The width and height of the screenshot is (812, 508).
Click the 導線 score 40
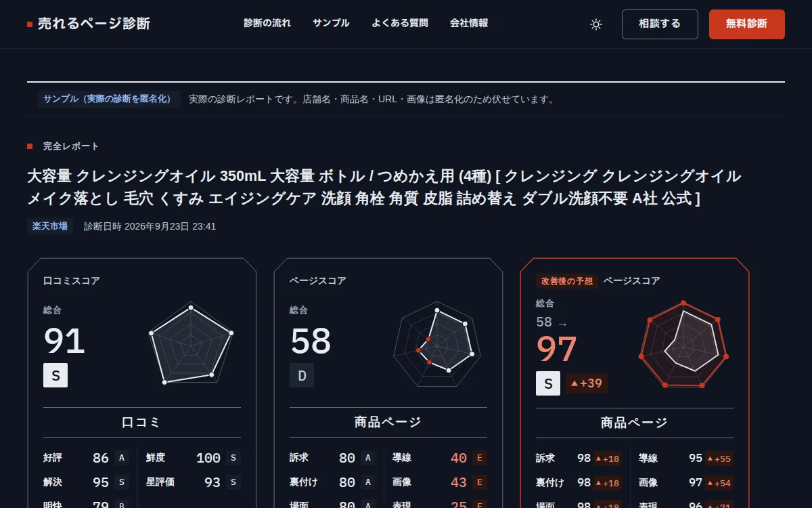click(x=459, y=459)
